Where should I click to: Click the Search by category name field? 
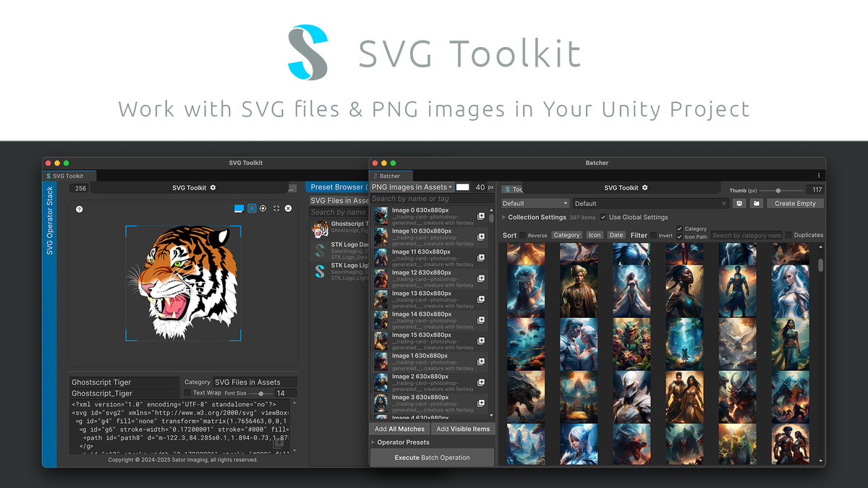746,235
